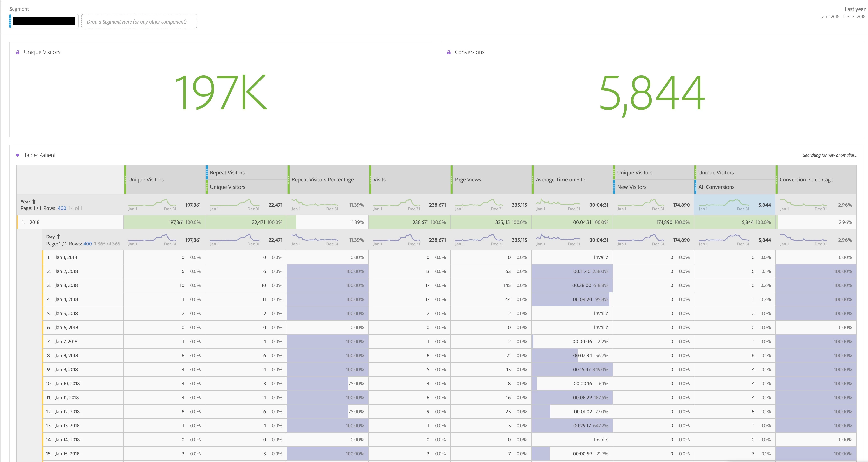This screenshot has width=868, height=462.
Task: Click Drop a Segment Here zone
Action: point(139,22)
